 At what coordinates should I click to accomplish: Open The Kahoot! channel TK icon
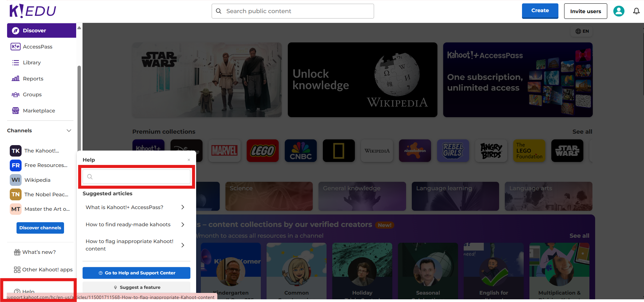16,151
